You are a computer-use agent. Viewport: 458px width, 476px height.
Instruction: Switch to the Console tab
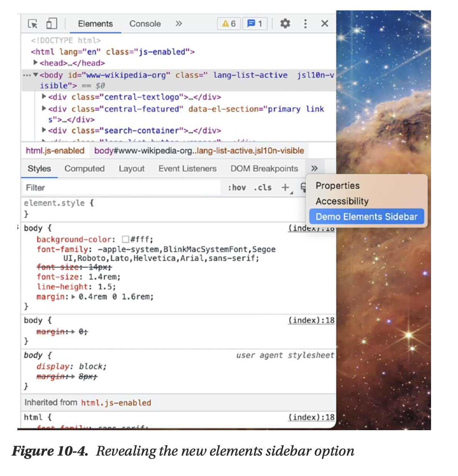pos(145,24)
